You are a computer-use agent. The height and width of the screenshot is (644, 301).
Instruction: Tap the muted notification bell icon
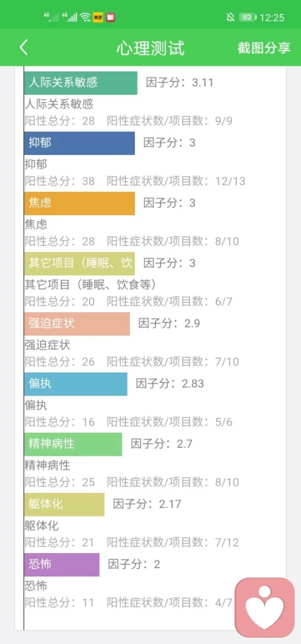230,18
